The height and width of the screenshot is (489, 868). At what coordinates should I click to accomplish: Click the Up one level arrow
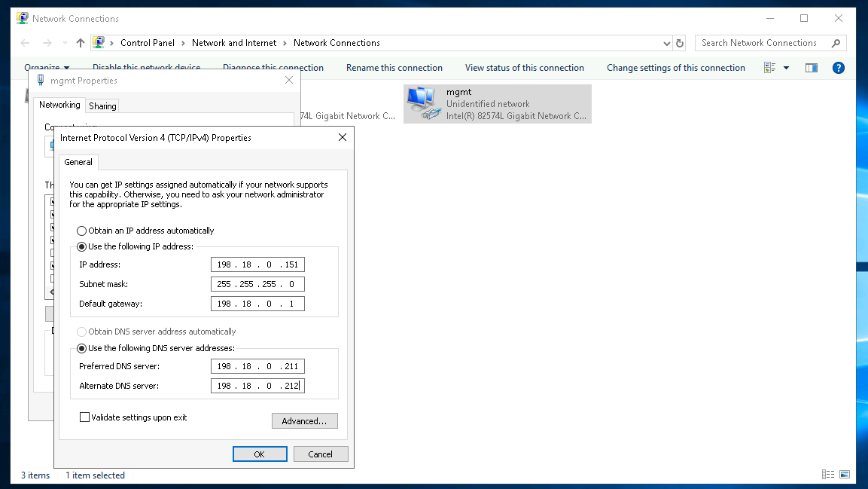81,43
